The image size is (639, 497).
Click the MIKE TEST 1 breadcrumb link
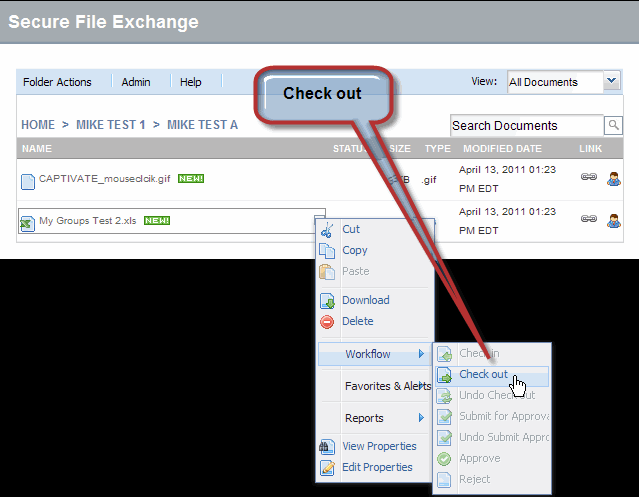110,125
